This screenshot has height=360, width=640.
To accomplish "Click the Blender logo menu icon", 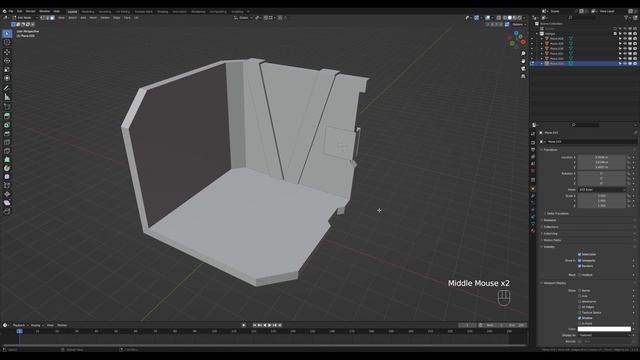I will pos(4,11).
